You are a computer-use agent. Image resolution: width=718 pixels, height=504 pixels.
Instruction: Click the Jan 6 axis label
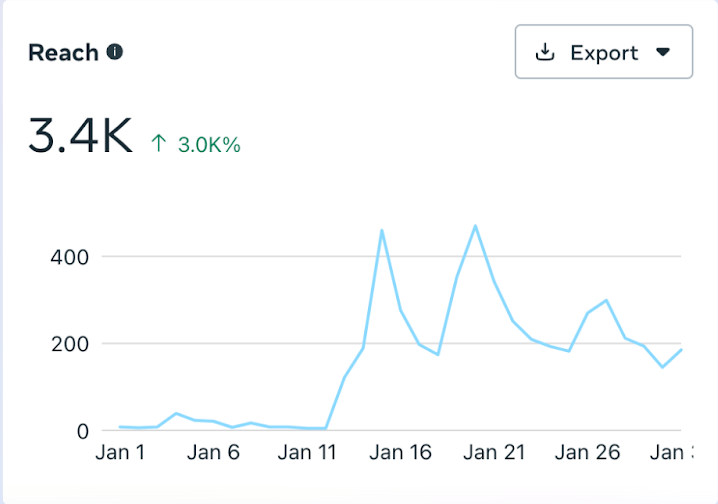pos(214,453)
